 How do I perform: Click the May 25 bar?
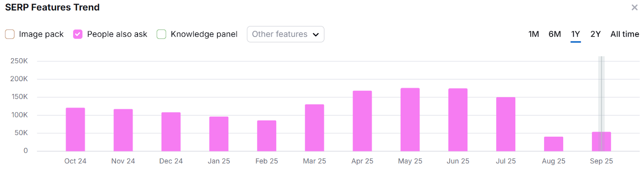pos(410,120)
